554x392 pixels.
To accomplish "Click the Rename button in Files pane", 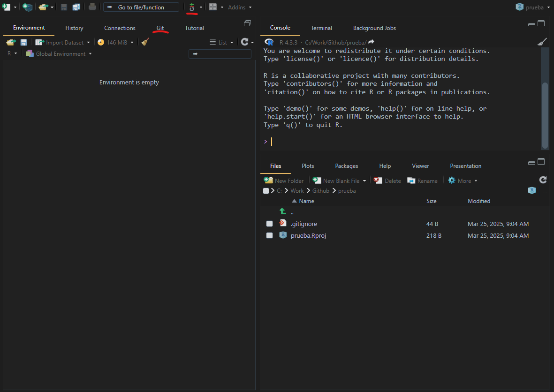I will pos(422,181).
